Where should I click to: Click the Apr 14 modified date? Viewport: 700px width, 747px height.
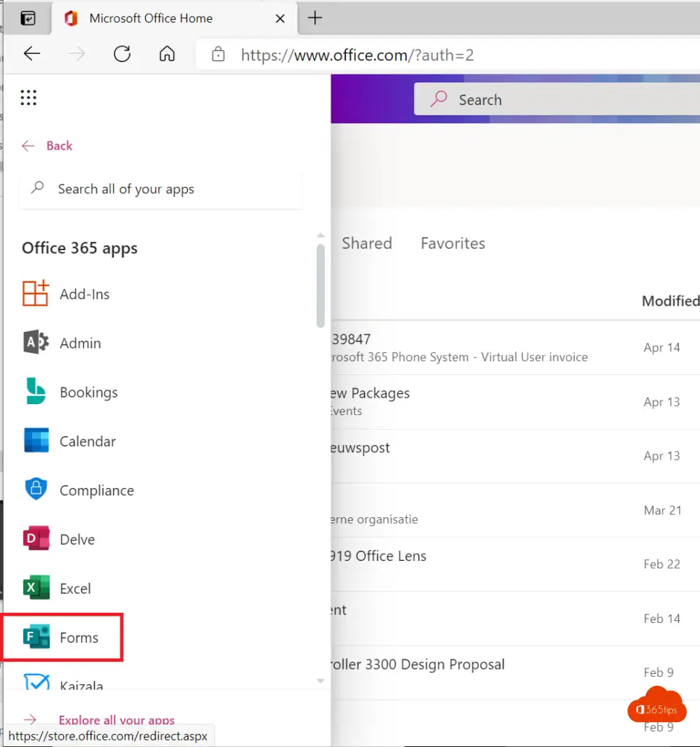point(661,348)
